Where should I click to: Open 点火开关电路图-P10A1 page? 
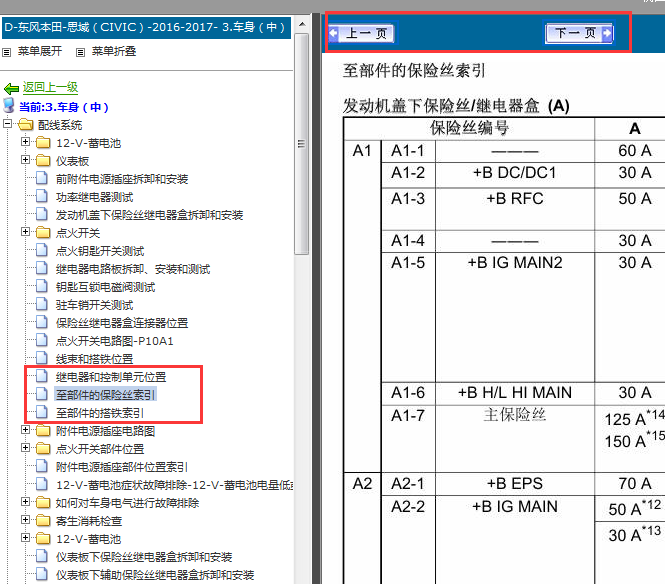tap(115, 341)
